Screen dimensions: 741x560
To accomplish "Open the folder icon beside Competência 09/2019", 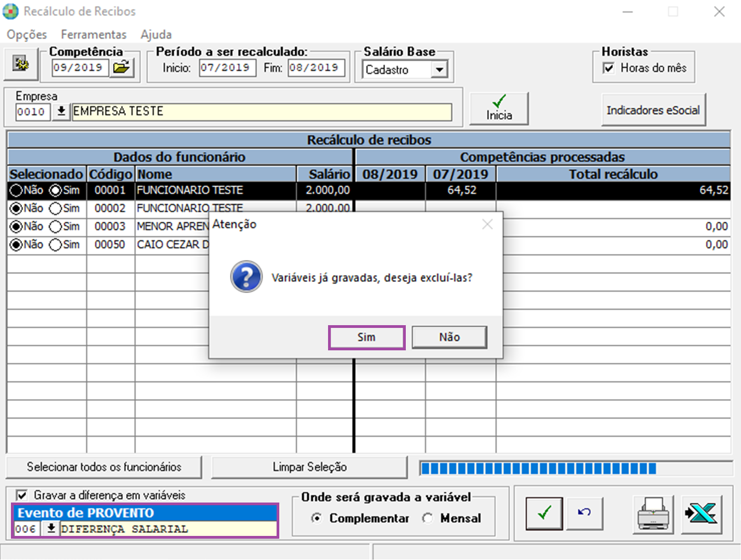I will pos(122,68).
